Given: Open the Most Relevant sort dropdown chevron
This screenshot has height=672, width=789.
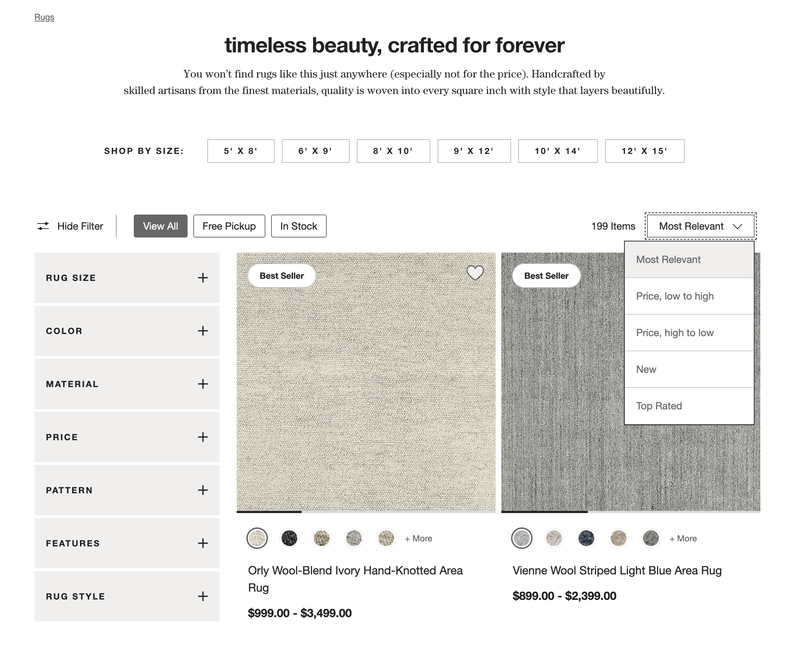Looking at the screenshot, I should [738, 226].
